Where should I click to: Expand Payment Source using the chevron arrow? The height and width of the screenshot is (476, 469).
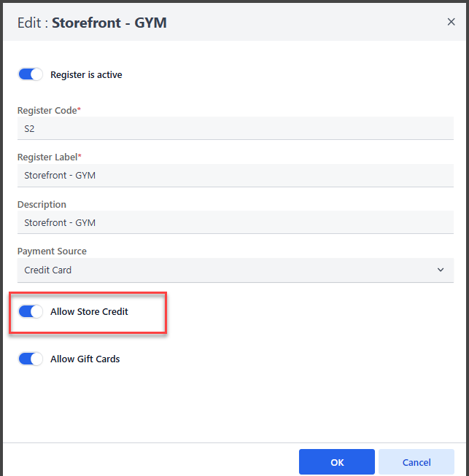tap(441, 270)
